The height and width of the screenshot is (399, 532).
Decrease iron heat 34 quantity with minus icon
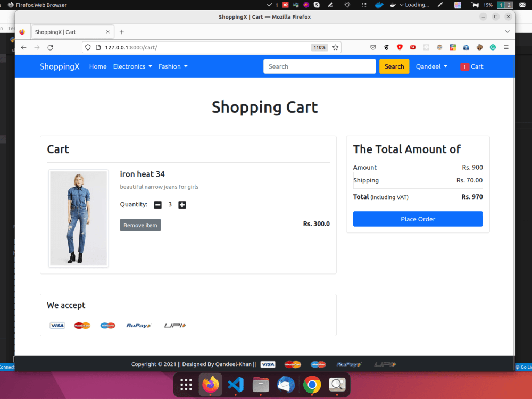pos(158,205)
